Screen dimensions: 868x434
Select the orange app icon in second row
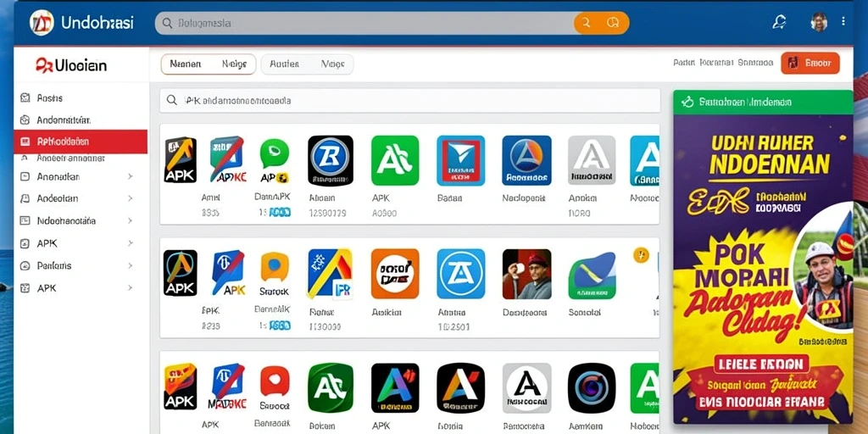395,274
